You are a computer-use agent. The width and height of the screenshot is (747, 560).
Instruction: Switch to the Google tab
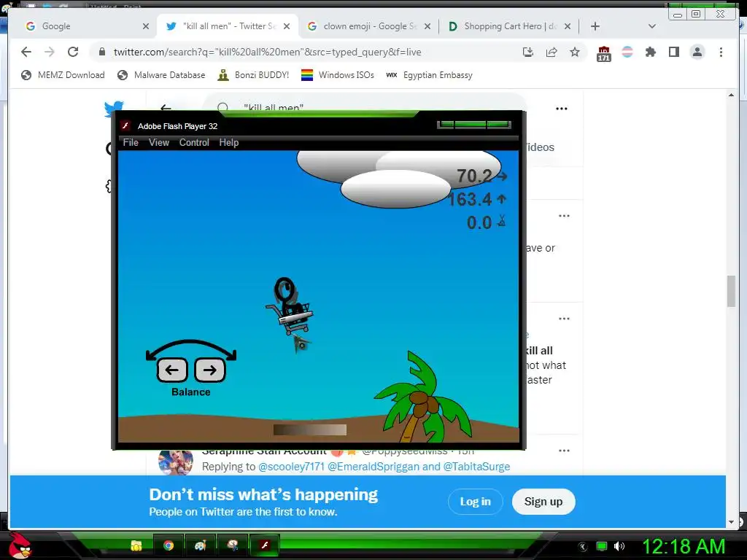pyautogui.click(x=86, y=26)
